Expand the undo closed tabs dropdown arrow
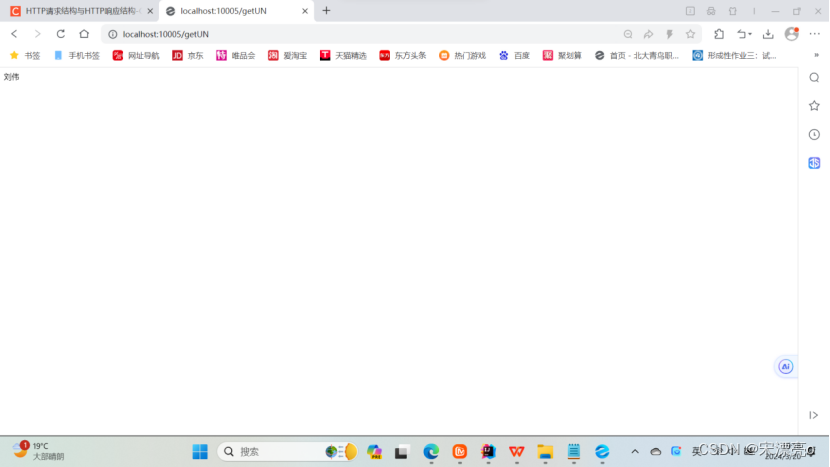The width and height of the screenshot is (830, 467). coord(750,34)
